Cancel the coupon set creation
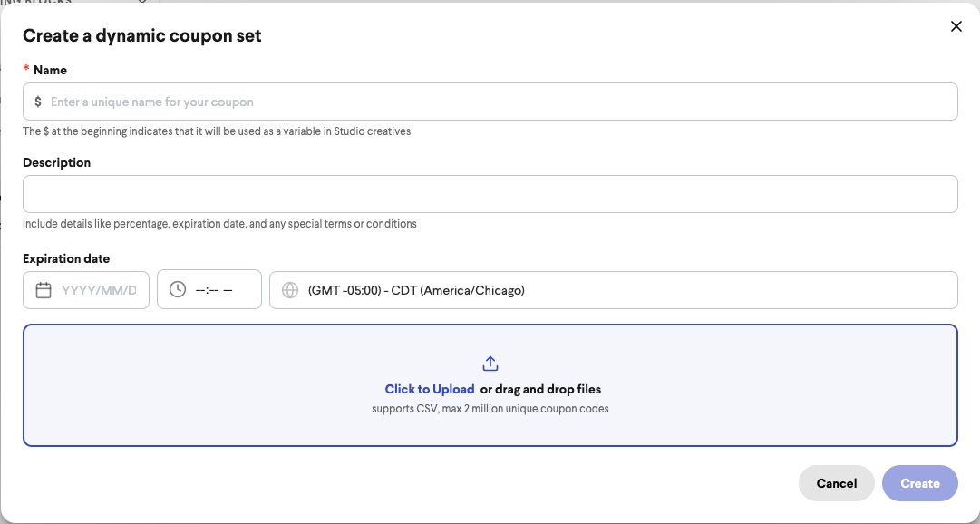This screenshot has width=980, height=524. tap(836, 483)
